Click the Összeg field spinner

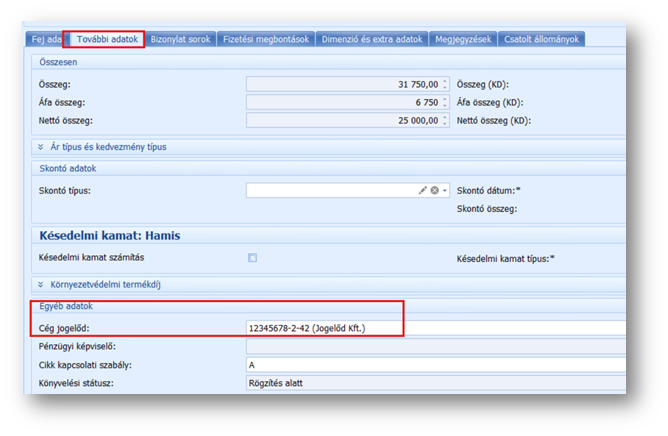coord(445,85)
